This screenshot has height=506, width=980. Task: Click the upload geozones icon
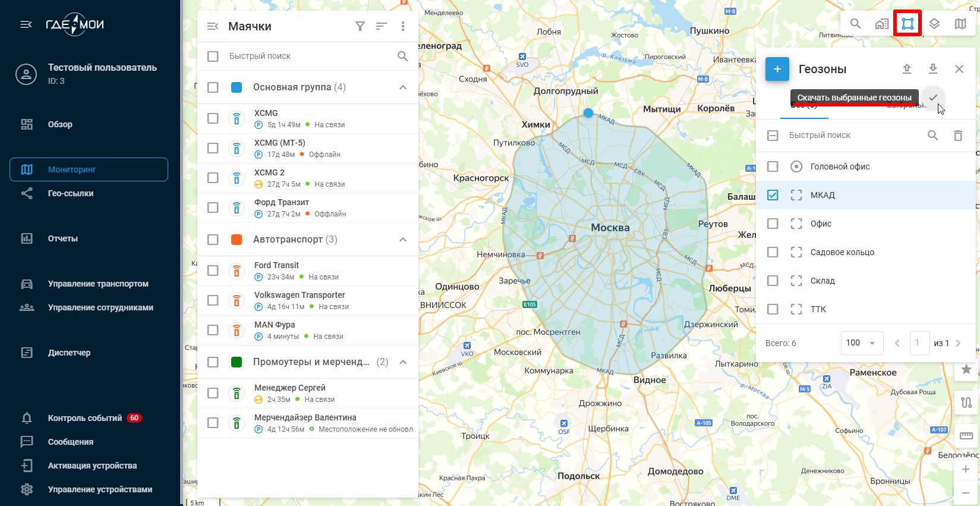click(x=907, y=69)
